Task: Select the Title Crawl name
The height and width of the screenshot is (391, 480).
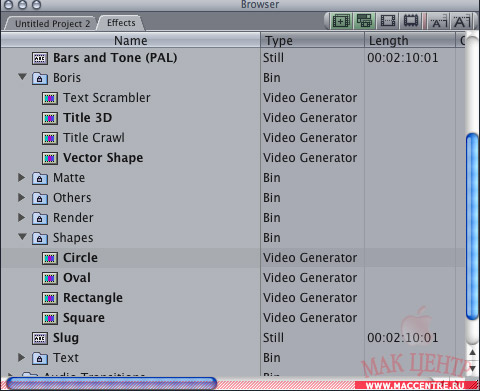Action: [x=94, y=138]
